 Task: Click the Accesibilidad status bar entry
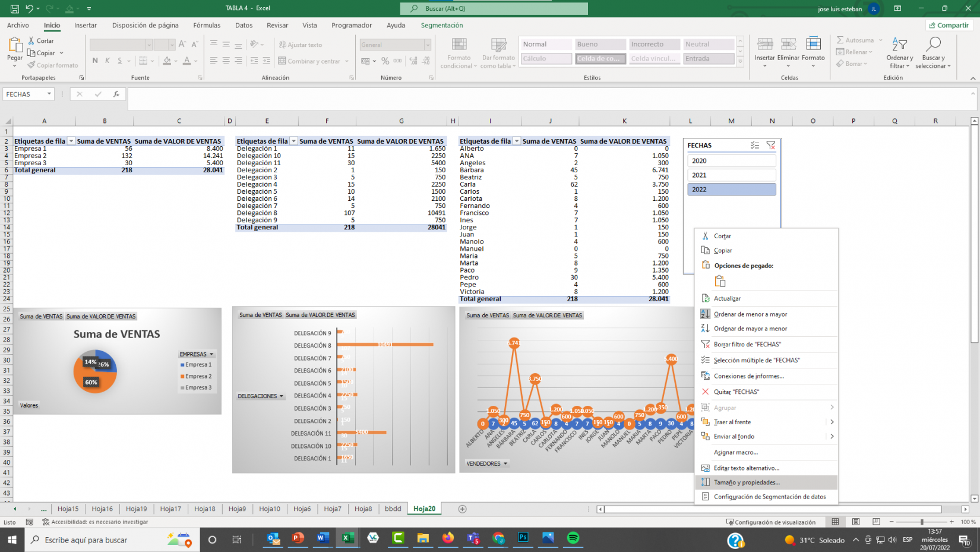95,522
